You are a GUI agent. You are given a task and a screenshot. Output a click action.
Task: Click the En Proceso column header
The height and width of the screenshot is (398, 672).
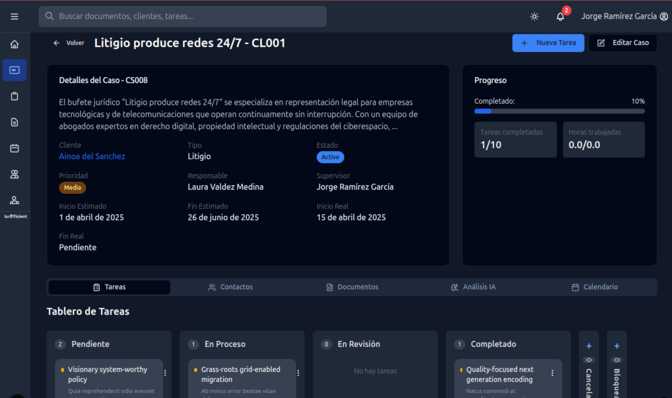click(225, 344)
